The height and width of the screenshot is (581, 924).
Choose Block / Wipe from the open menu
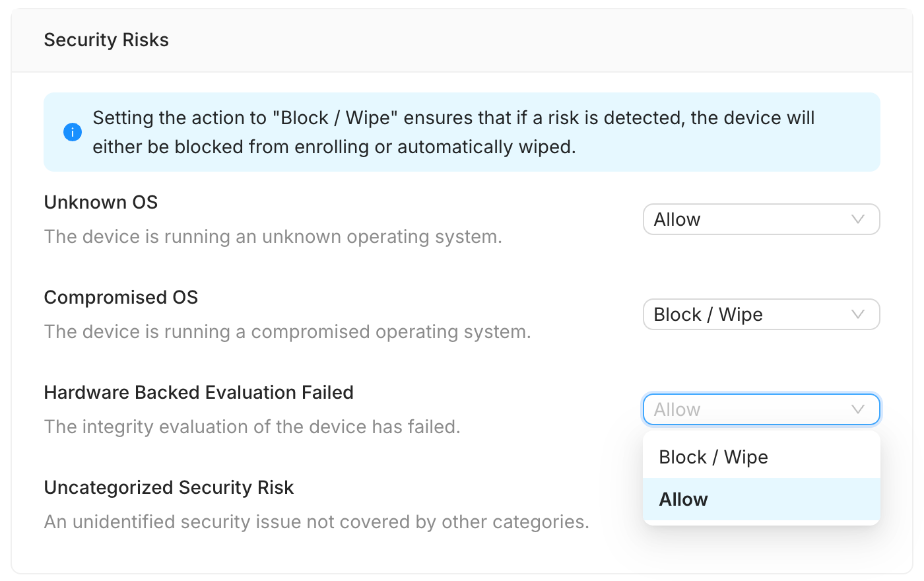713,457
